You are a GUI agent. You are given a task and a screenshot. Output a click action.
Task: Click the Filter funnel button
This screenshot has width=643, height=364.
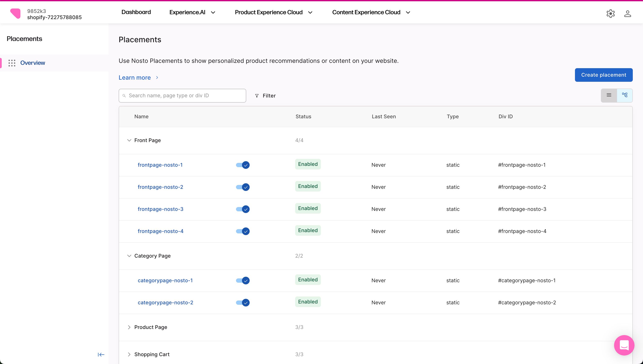(x=265, y=96)
